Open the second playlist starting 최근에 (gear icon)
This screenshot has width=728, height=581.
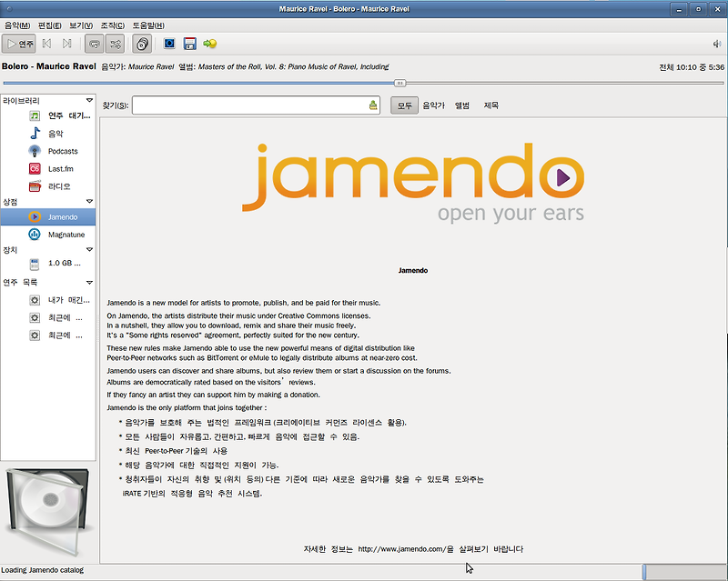[35, 318]
